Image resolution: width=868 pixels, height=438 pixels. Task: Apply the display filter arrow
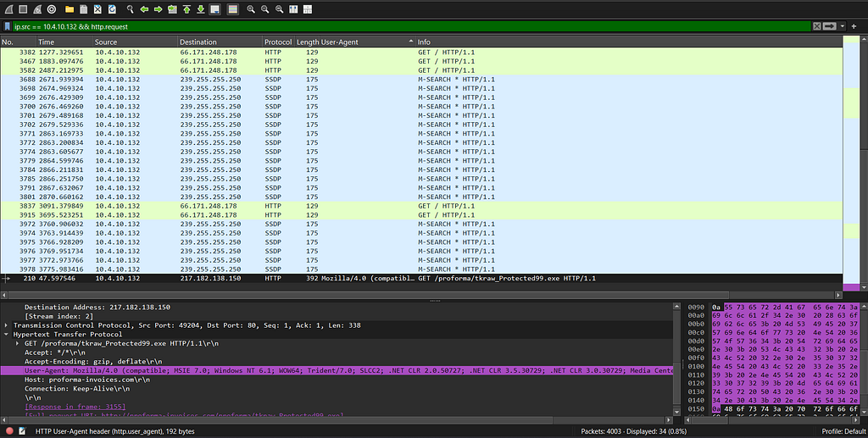click(829, 26)
